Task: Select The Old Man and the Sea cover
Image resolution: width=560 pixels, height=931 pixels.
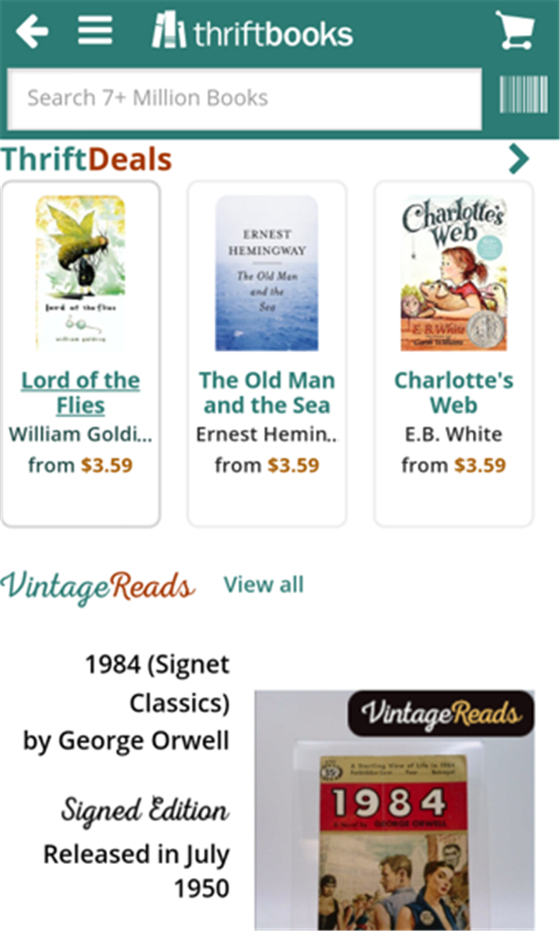Action: tap(267, 273)
